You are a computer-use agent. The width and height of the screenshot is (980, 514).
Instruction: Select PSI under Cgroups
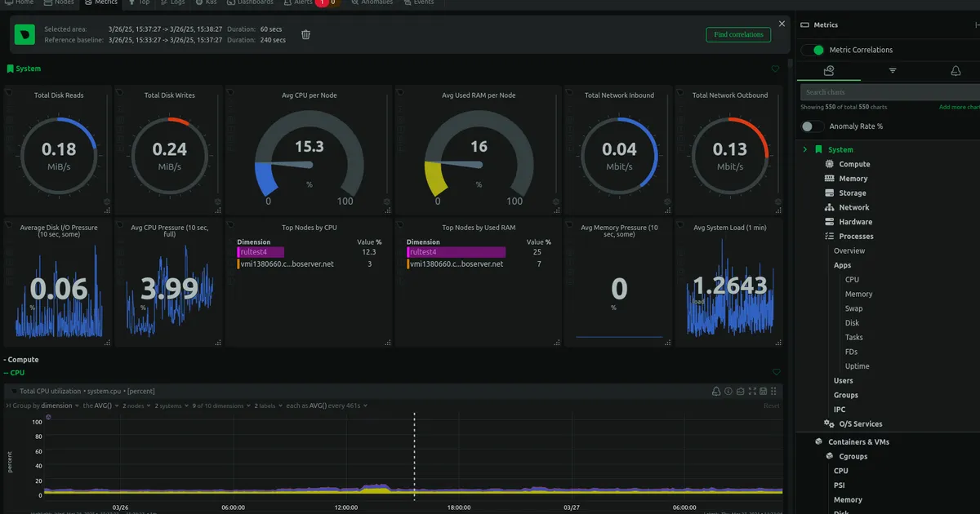click(x=839, y=485)
